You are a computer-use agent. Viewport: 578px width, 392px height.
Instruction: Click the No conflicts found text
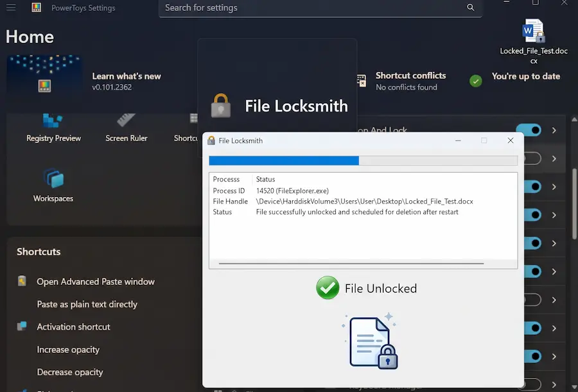coord(407,87)
